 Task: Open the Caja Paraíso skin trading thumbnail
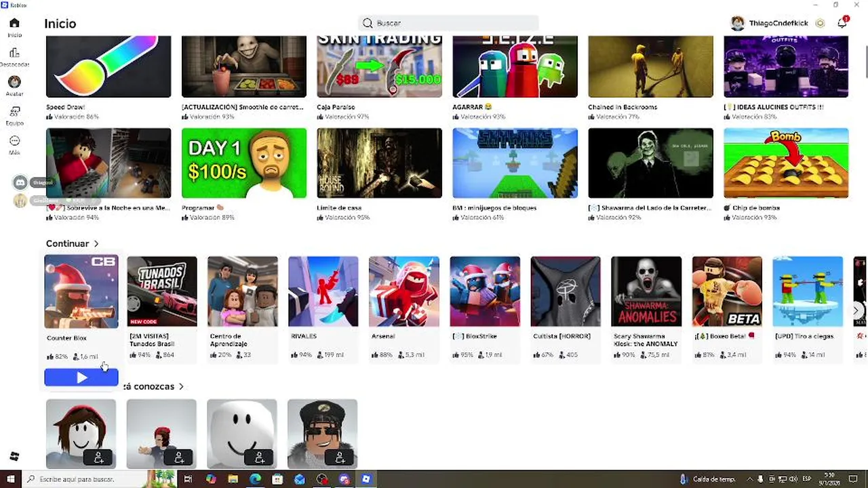click(380, 66)
